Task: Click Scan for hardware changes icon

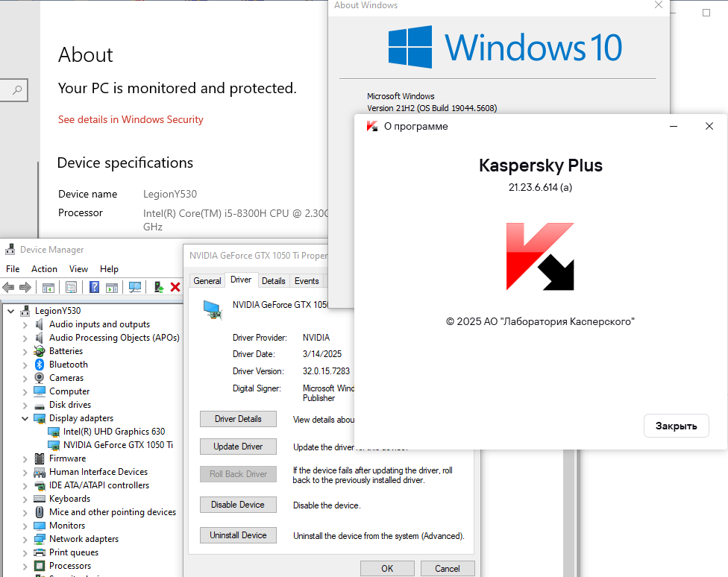Action: [135, 287]
